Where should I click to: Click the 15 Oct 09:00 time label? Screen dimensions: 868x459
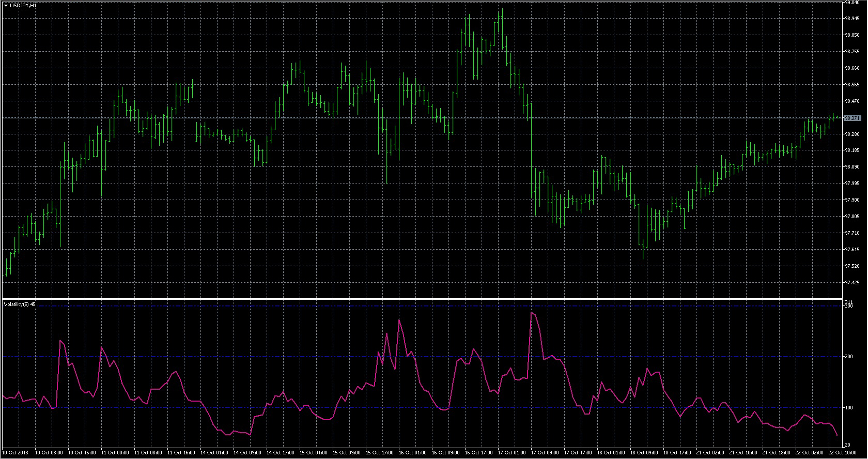point(347,453)
